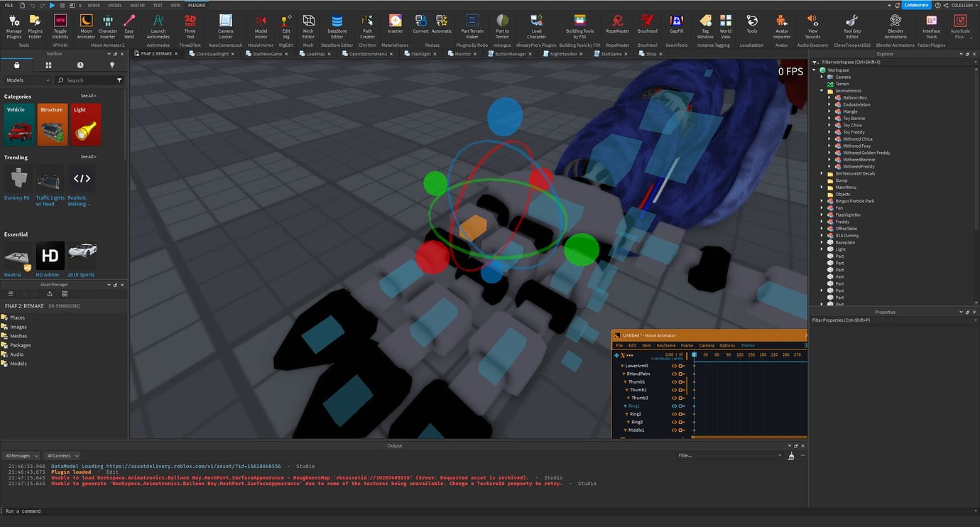Open All Messages filter dropdown

21,455
